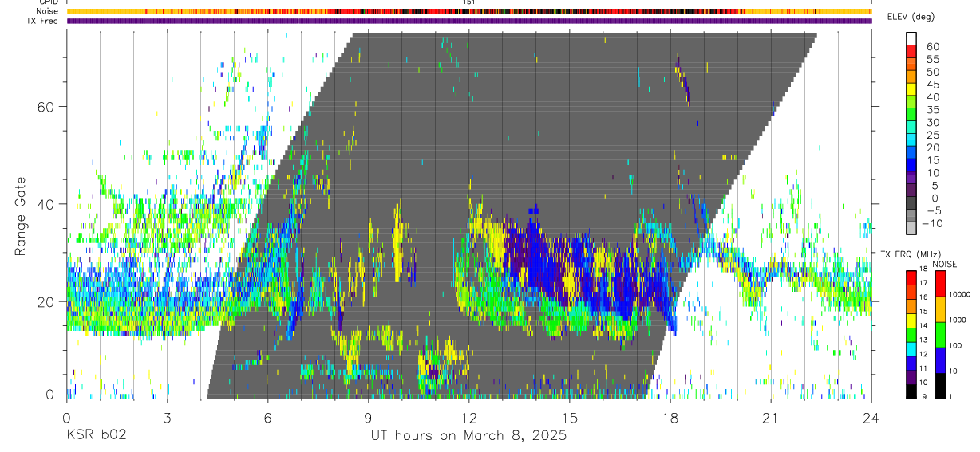Click the '35' elevation scale label
The width and height of the screenshot is (980, 452).
point(931,110)
